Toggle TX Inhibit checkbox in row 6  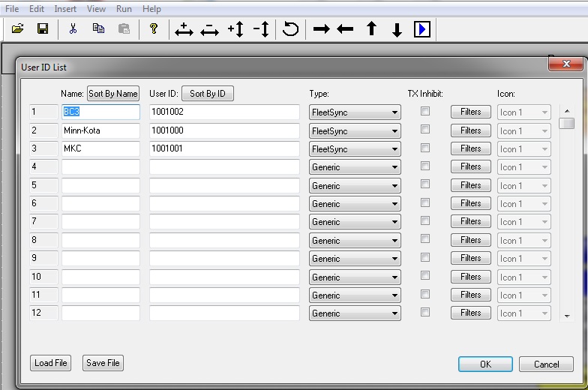click(424, 202)
